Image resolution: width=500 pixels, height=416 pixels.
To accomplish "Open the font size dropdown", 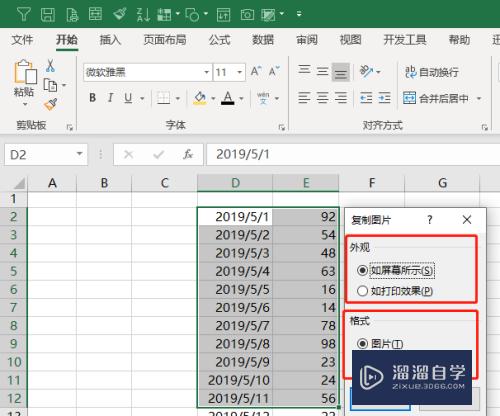I will point(239,72).
